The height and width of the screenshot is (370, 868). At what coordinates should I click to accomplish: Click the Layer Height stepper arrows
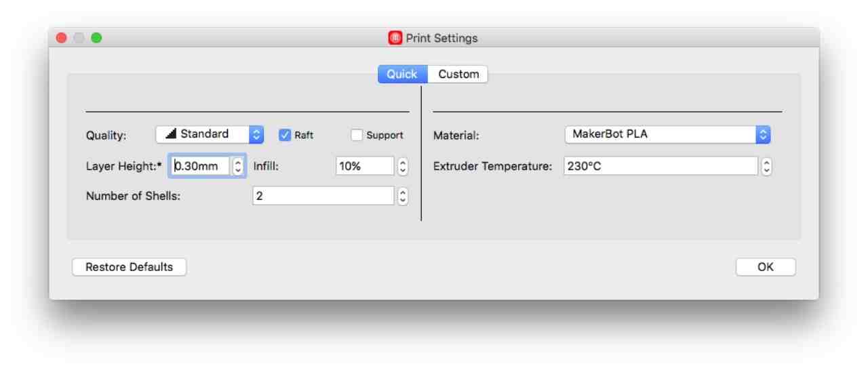tap(238, 166)
